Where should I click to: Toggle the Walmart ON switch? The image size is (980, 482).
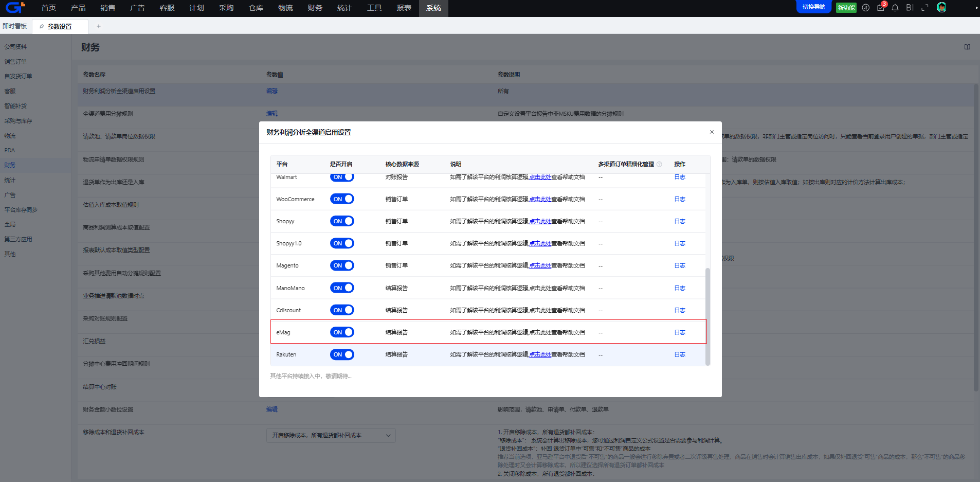(x=342, y=177)
